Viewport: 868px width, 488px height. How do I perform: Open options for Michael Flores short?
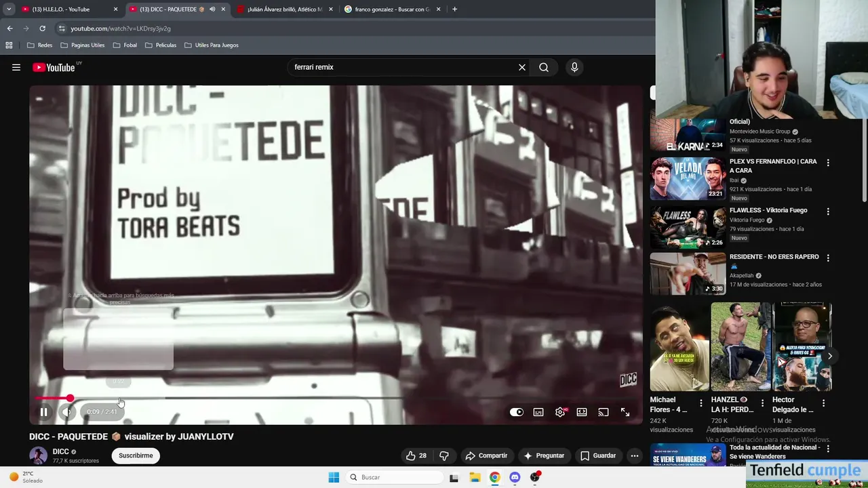click(x=701, y=403)
